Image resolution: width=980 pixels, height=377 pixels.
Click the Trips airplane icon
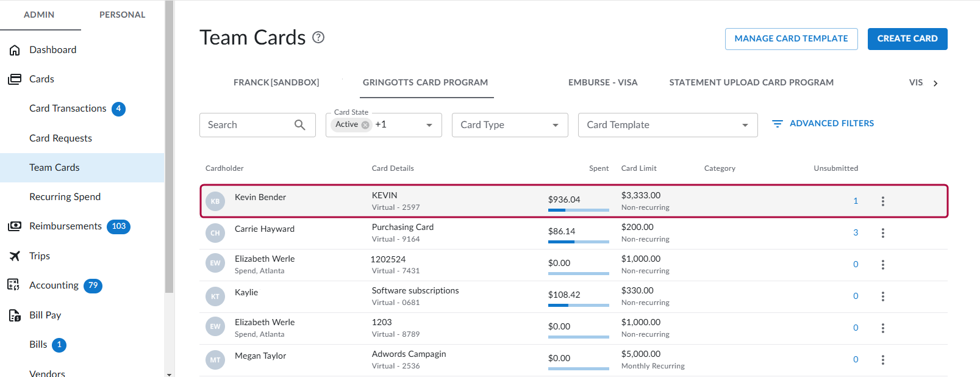(15, 256)
